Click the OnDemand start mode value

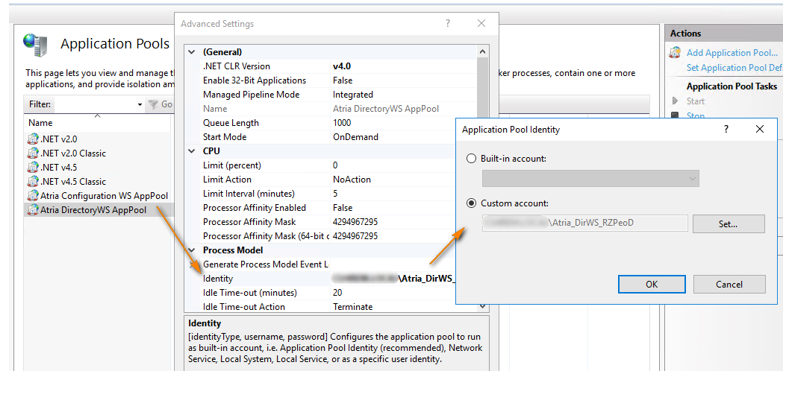[355, 137]
